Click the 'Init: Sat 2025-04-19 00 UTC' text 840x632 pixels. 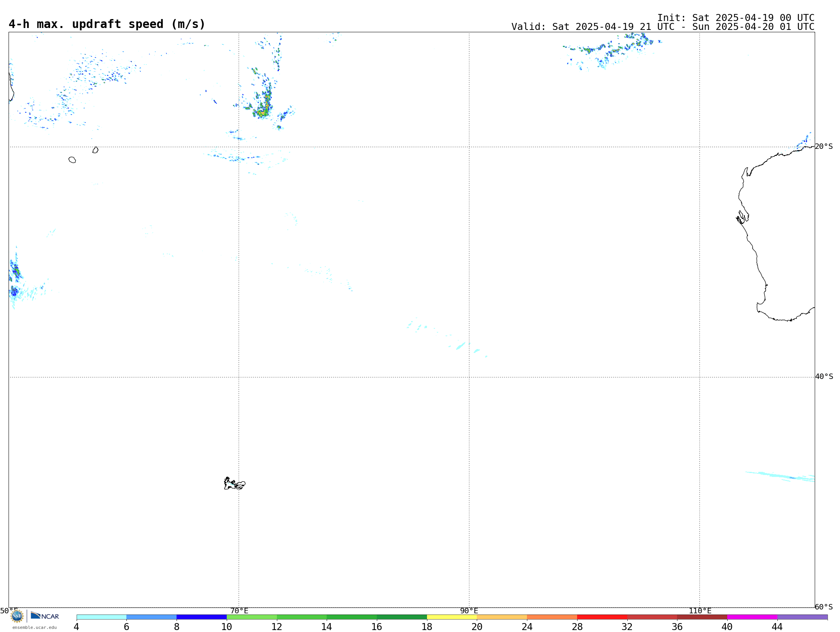[736, 18]
